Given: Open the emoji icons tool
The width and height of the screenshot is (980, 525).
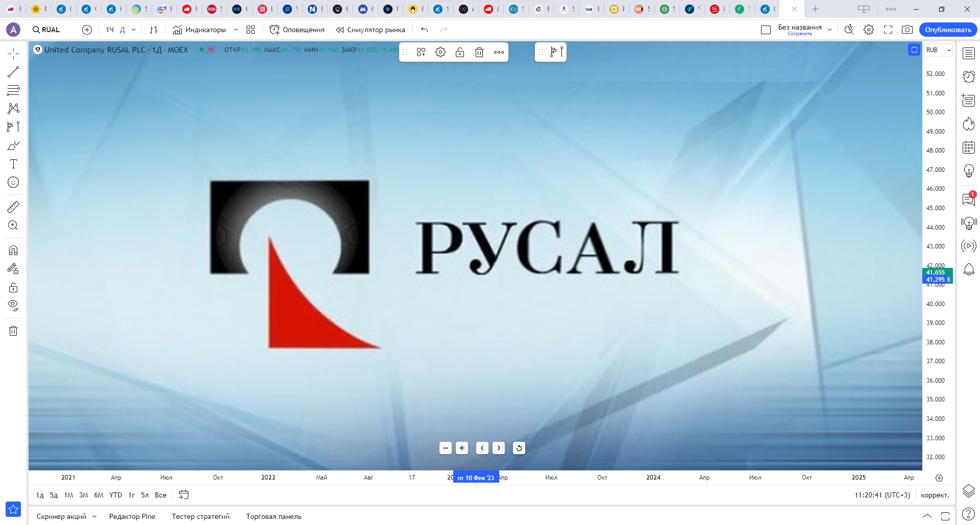Looking at the screenshot, I should click(x=13, y=182).
